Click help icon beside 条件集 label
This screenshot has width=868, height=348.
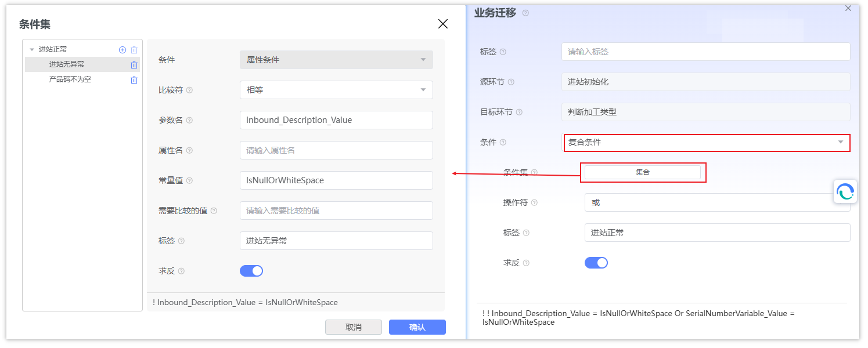click(534, 172)
